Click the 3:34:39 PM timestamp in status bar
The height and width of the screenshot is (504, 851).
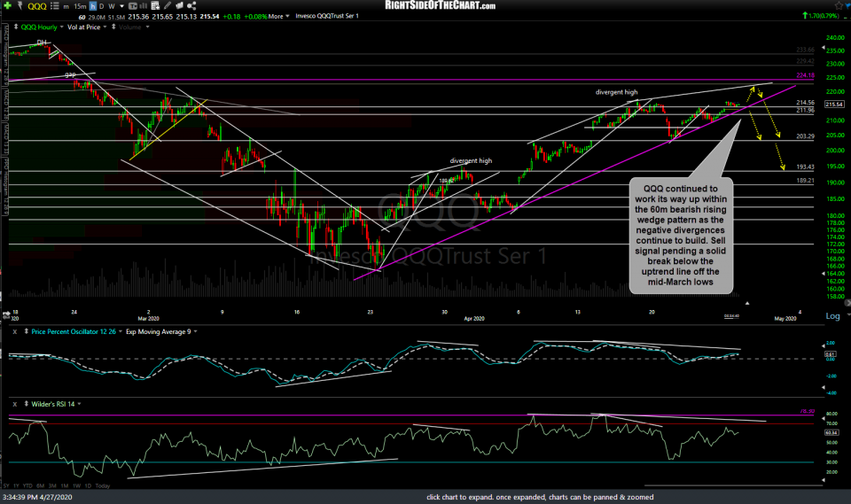click(x=37, y=497)
